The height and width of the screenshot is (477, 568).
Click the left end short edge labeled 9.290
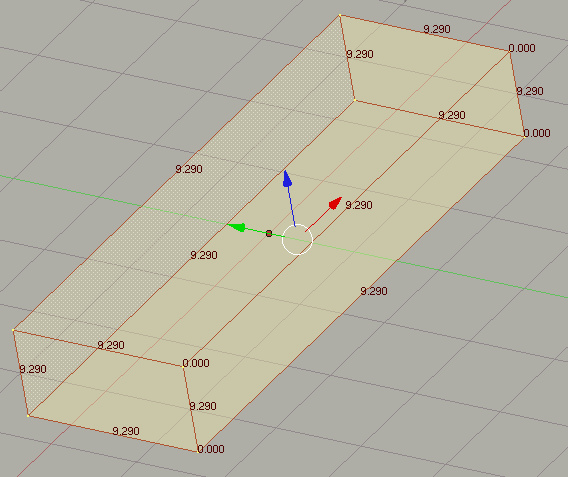click(21, 373)
